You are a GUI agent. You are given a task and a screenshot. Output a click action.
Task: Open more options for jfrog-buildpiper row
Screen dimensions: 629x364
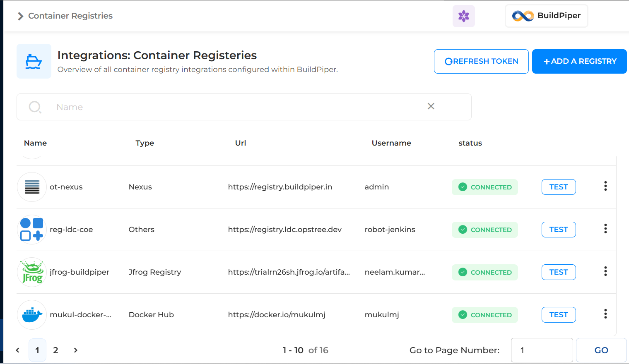(x=605, y=271)
